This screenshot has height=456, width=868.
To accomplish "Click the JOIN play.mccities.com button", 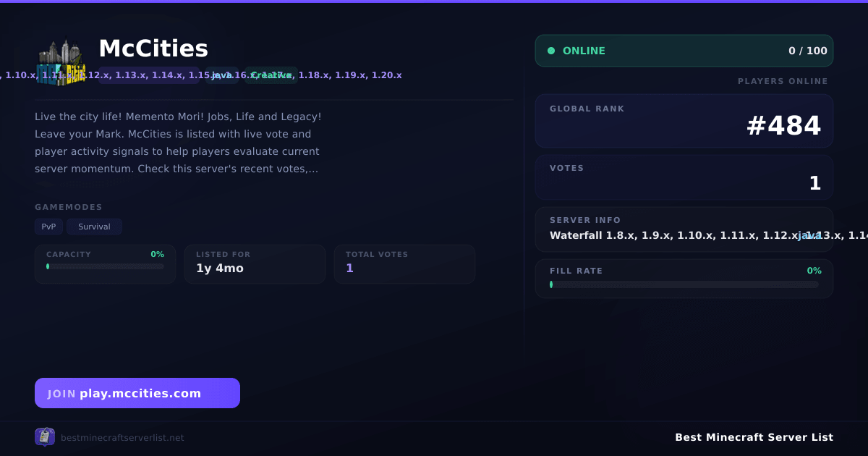I will pos(137,393).
